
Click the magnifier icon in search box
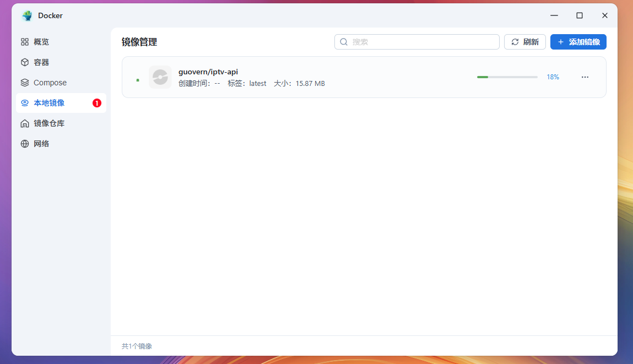[344, 42]
